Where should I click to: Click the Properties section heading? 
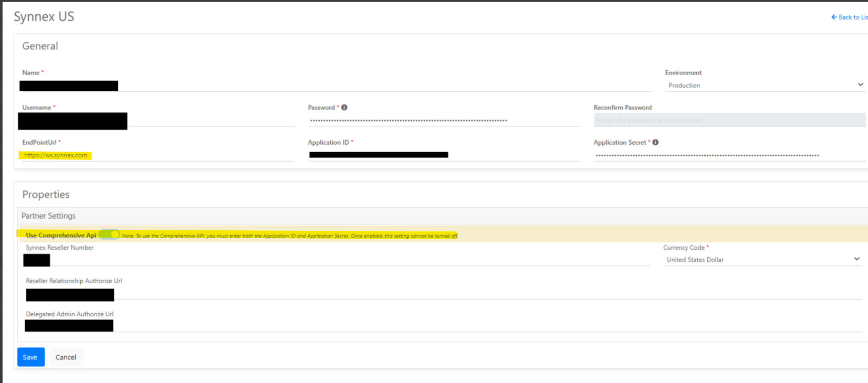(46, 195)
